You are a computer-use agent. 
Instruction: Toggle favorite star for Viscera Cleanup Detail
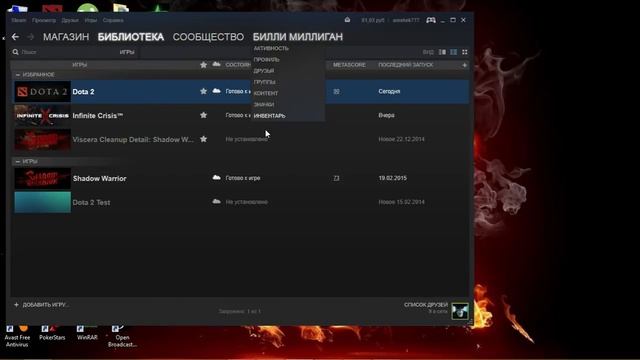click(203, 139)
